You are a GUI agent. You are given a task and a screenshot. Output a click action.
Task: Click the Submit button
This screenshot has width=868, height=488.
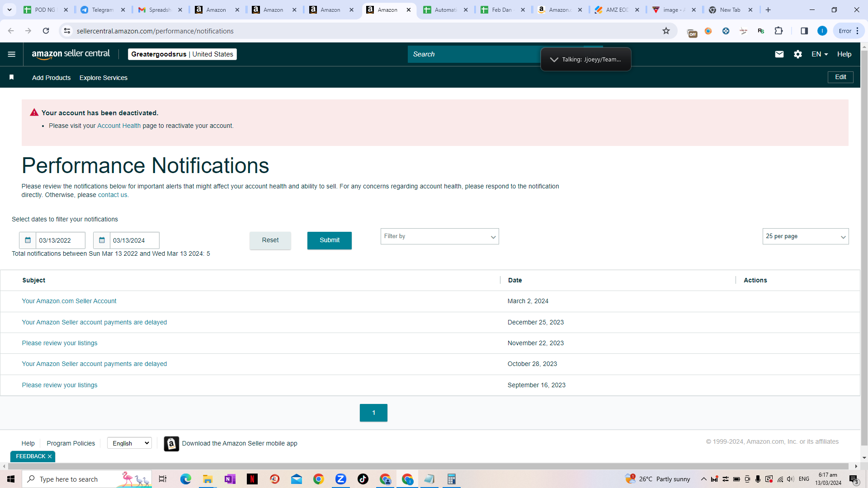[x=330, y=240]
